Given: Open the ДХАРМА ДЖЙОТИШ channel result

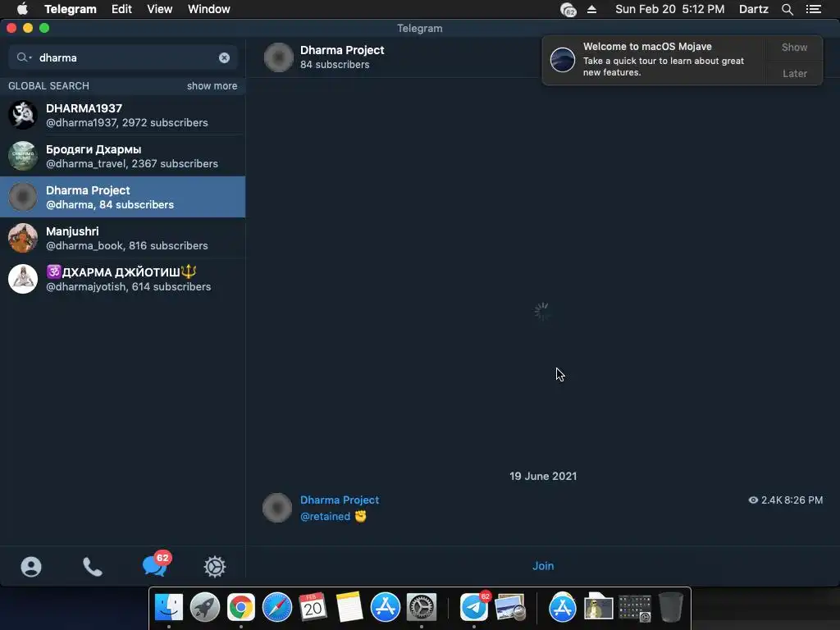Looking at the screenshot, I should point(123,279).
